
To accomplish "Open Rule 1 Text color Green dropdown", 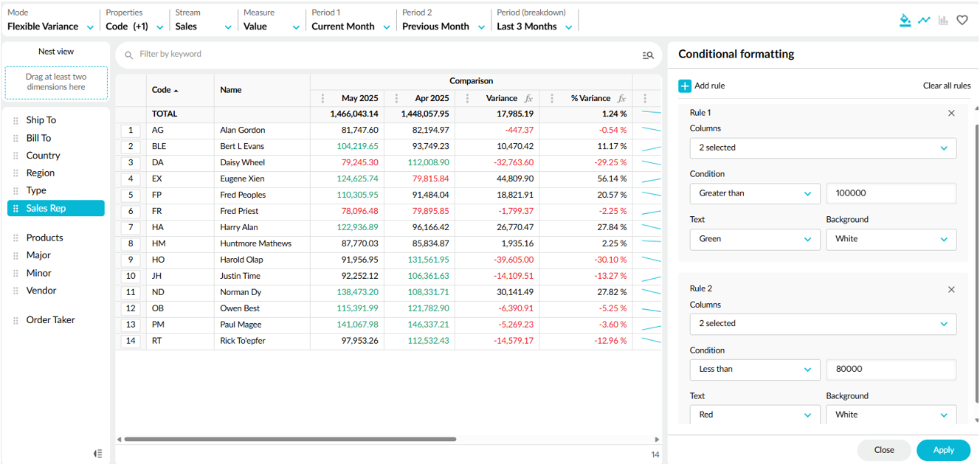I will tap(754, 239).
